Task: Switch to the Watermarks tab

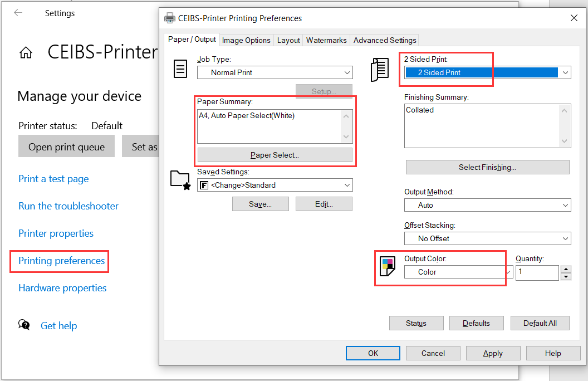Action: [x=326, y=40]
